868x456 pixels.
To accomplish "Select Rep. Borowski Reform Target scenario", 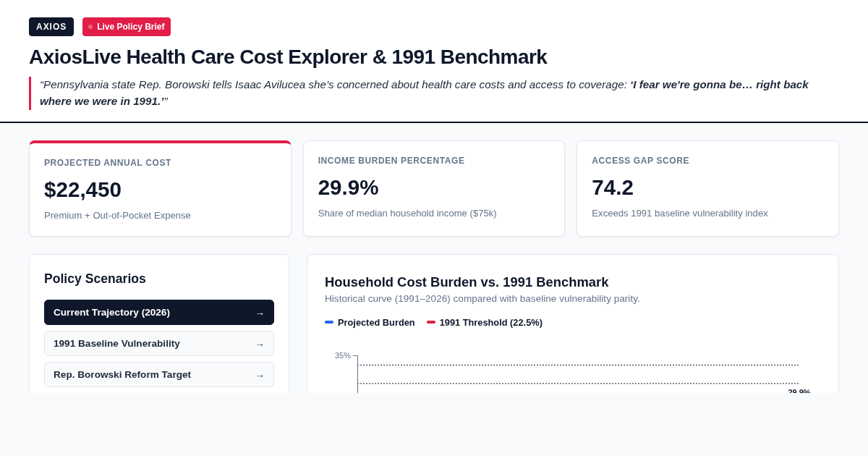I will coord(159,375).
